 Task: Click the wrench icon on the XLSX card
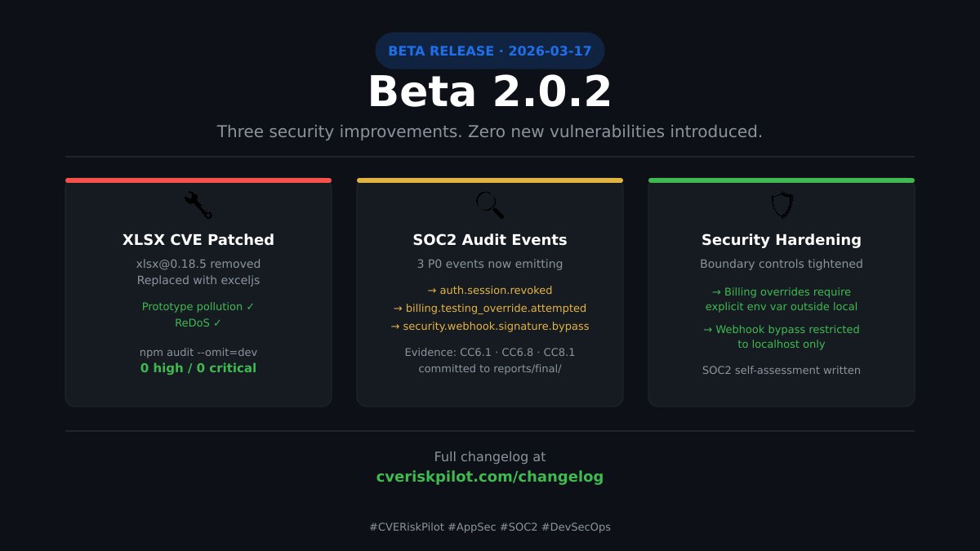coord(198,205)
